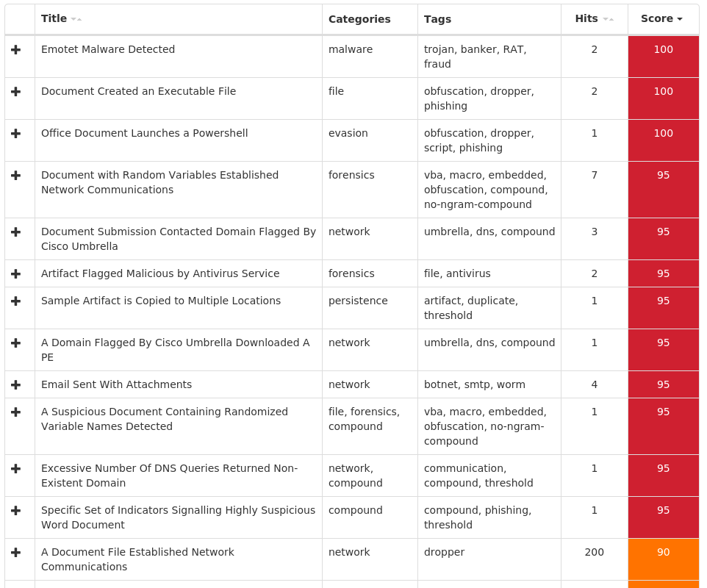Select the 200 hits value cell
Image resolution: width=707 pixels, height=588 pixels.
pyautogui.click(x=594, y=552)
